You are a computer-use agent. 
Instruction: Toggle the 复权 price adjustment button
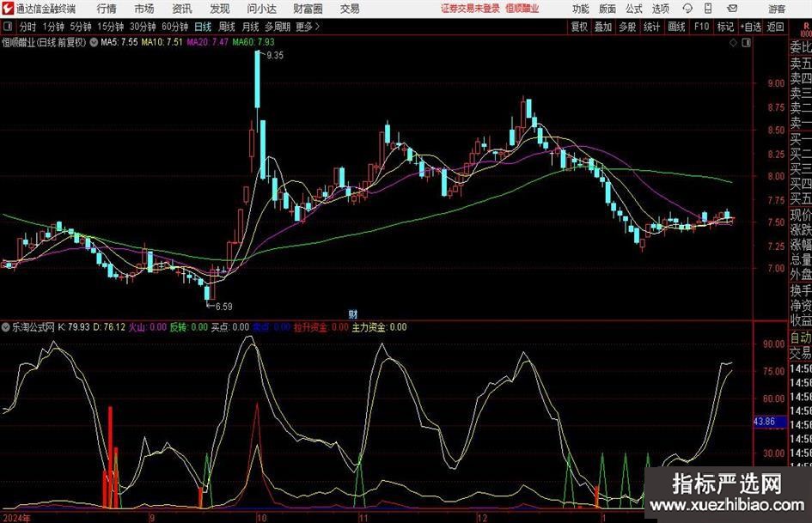click(579, 27)
